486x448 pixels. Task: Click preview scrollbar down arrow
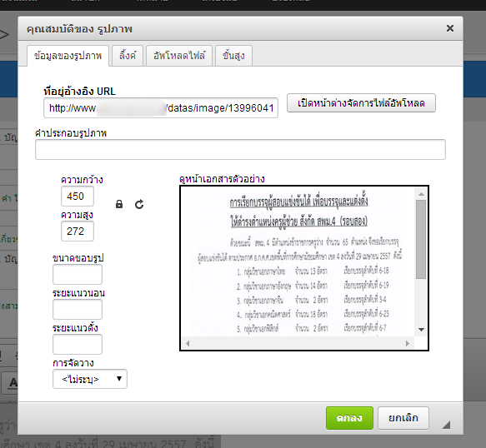point(421,330)
